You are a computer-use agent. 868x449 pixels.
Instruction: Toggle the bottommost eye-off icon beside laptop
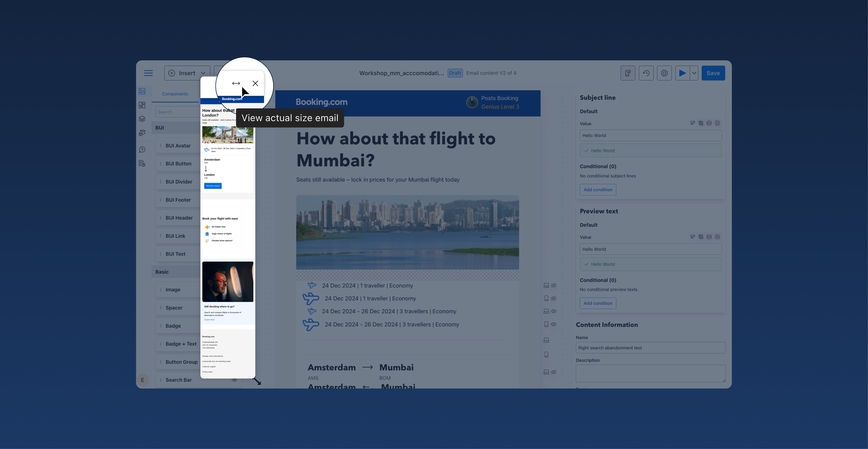point(554,372)
